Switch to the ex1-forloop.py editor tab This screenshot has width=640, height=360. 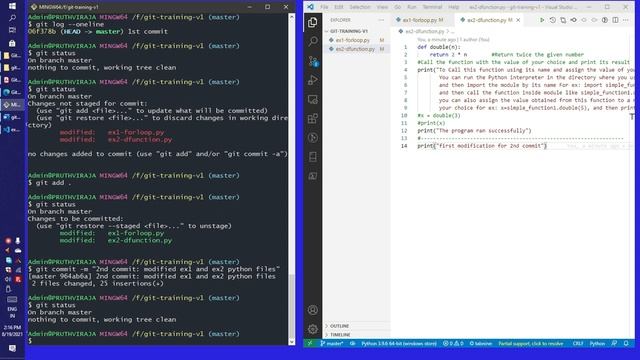pos(420,20)
